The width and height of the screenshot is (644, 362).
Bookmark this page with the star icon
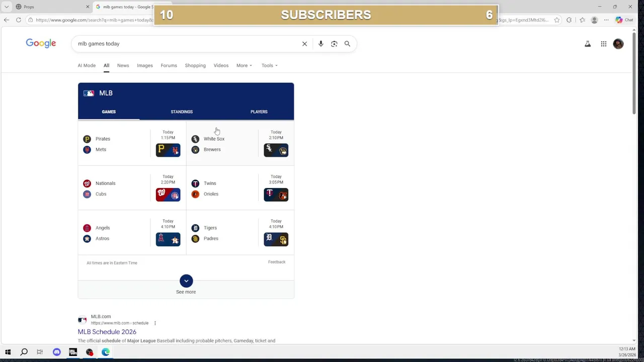(x=556, y=20)
